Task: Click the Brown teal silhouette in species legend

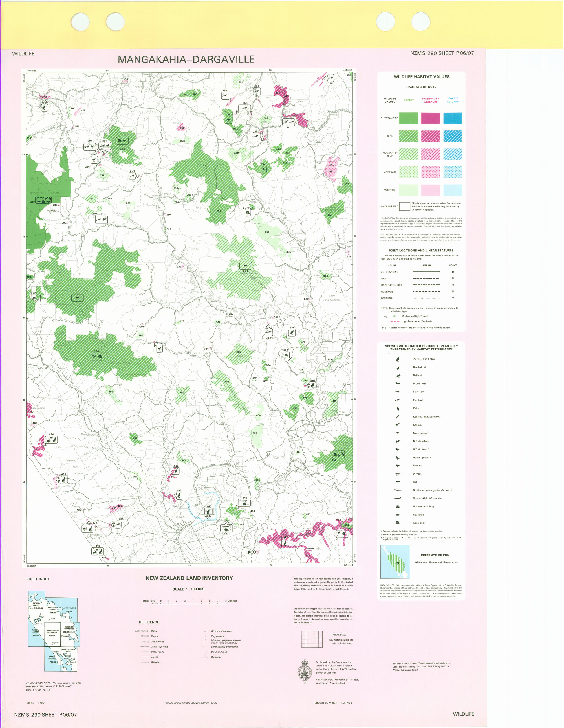Action: click(398, 383)
